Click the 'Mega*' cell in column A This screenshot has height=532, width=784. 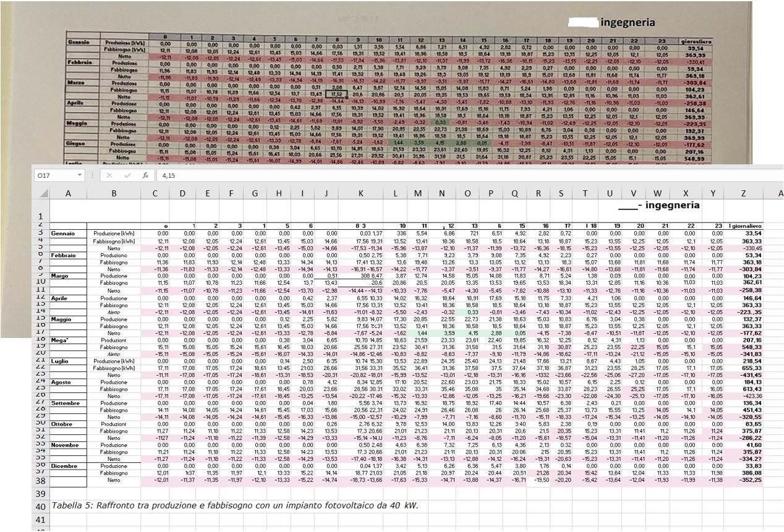tap(68, 339)
